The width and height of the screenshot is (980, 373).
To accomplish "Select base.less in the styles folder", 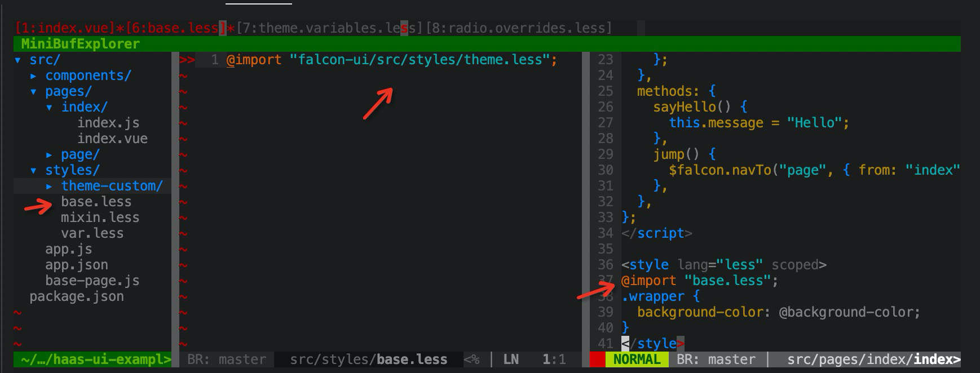I will click(x=96, y=202).
